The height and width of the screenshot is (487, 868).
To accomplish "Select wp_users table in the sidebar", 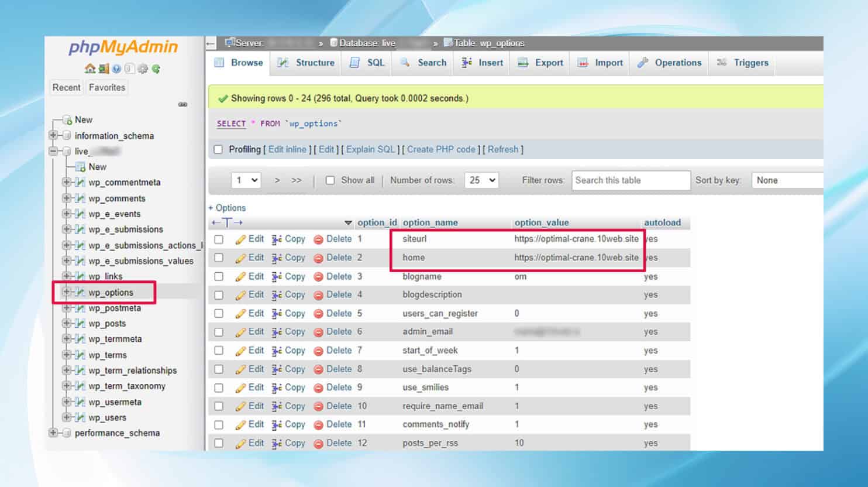I will pyautogui.click(x=107, y=417).
